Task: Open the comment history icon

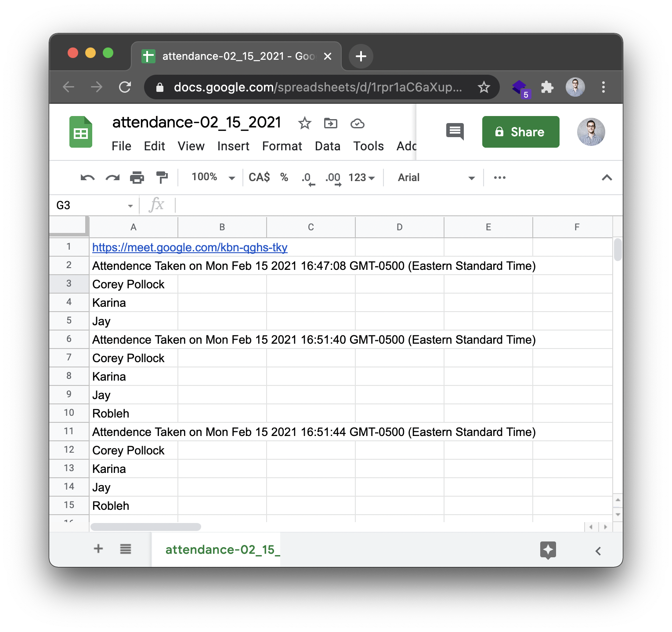Action: [x=455, y=131]
